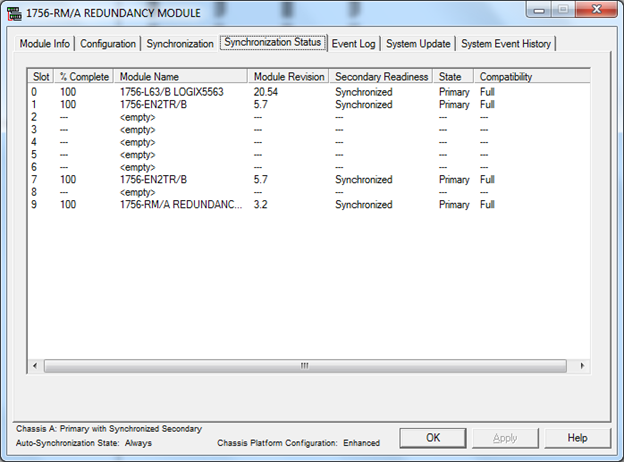Open the Configuration tab
The height and width of the screenshot is (462, 624).
point(108,44)
